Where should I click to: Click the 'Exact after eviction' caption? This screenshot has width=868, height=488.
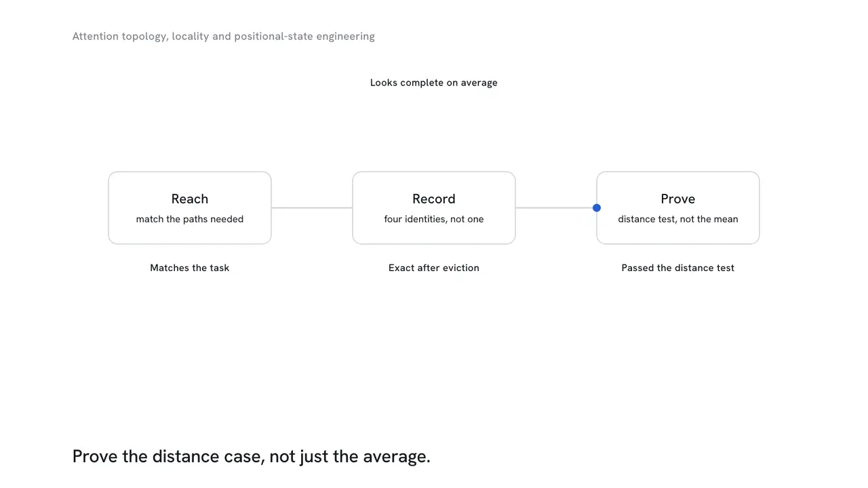coord(434,268)
